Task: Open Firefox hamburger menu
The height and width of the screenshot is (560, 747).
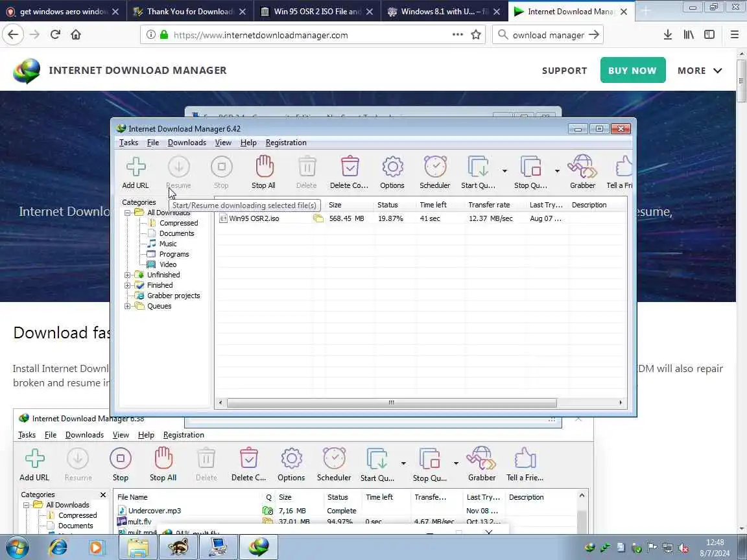Action: (734, 34)
